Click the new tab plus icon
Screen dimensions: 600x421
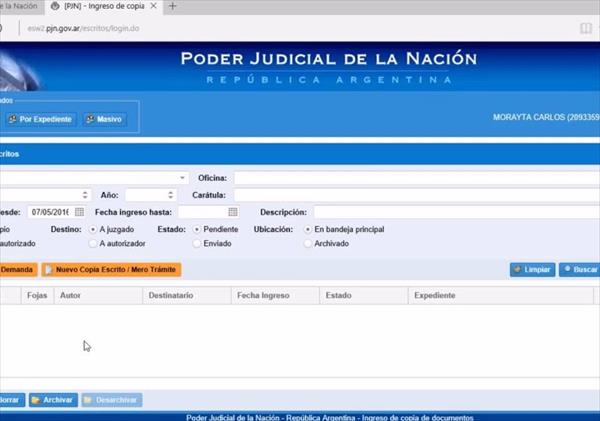[x=173, y=7]
